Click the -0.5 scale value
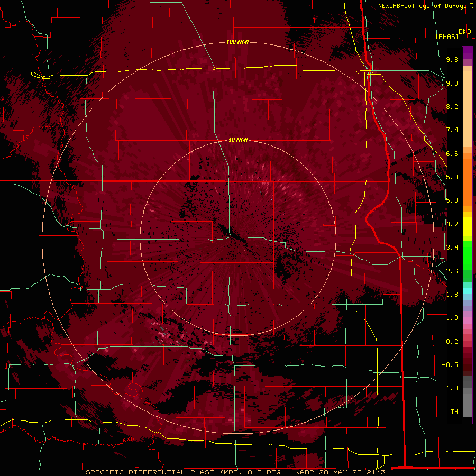The width and height of the screenshot is (476, 476). tap(450, 365)
